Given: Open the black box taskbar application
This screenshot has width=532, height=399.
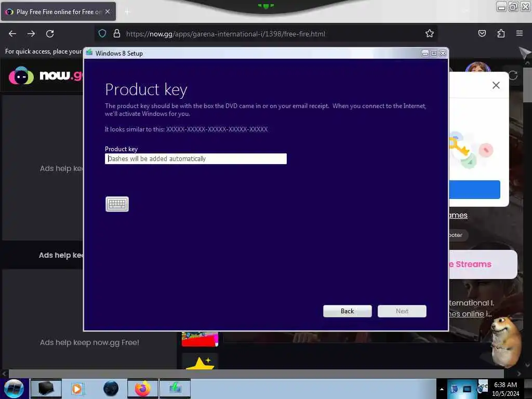Looking at the screenshot, I should [46, 389].
